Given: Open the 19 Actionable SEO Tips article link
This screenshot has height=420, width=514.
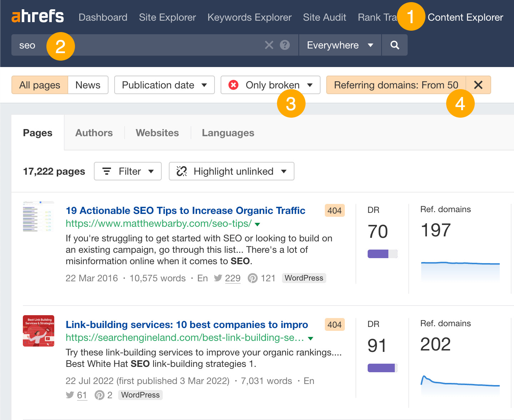Looking at the screenshot, I should (185, 210).
